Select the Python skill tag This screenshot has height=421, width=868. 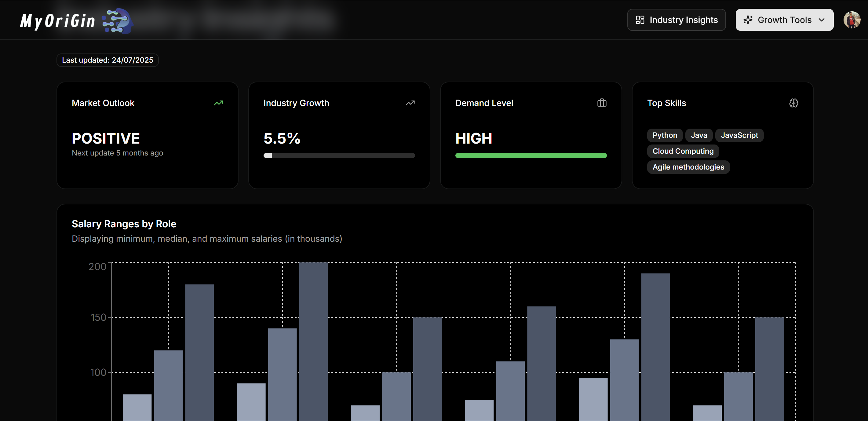coord(665,135)
